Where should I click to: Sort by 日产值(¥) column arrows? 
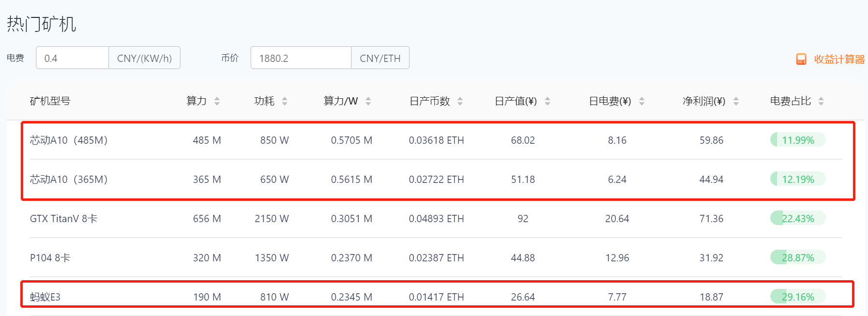[548, 101]
